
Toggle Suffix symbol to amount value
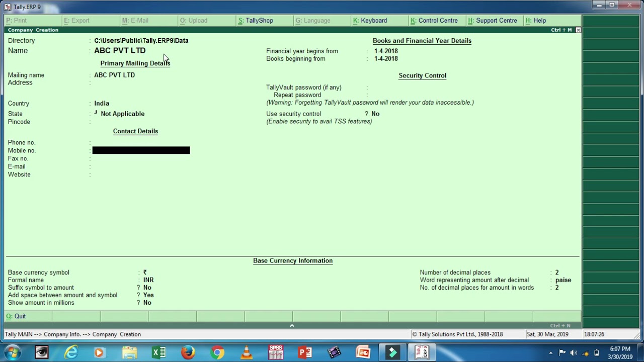[x=147, y=288]
